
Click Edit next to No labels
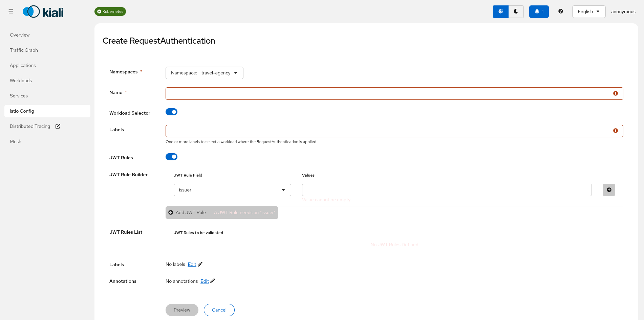[x=192, y=264]
